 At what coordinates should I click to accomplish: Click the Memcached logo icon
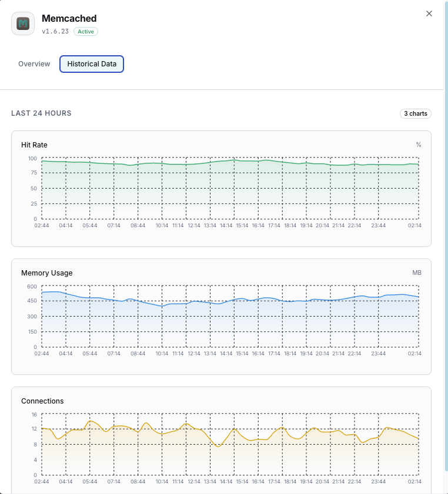pos(22,23)
